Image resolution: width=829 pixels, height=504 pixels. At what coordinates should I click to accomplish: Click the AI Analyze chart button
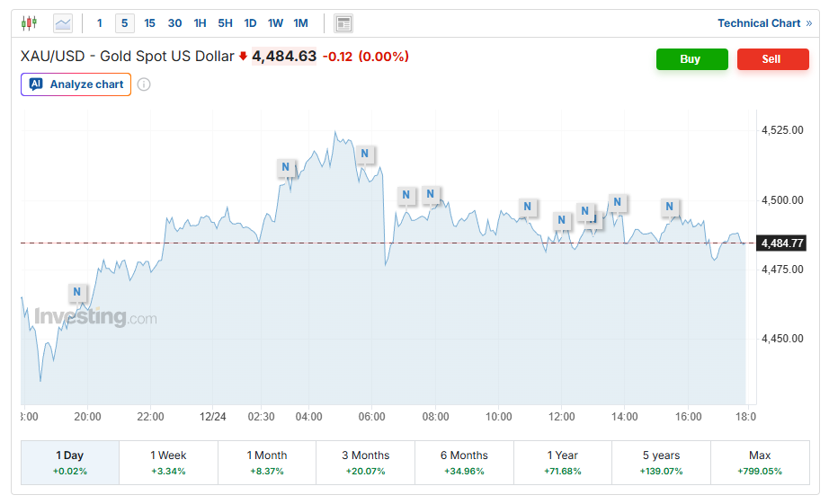(x=76, y=84)
